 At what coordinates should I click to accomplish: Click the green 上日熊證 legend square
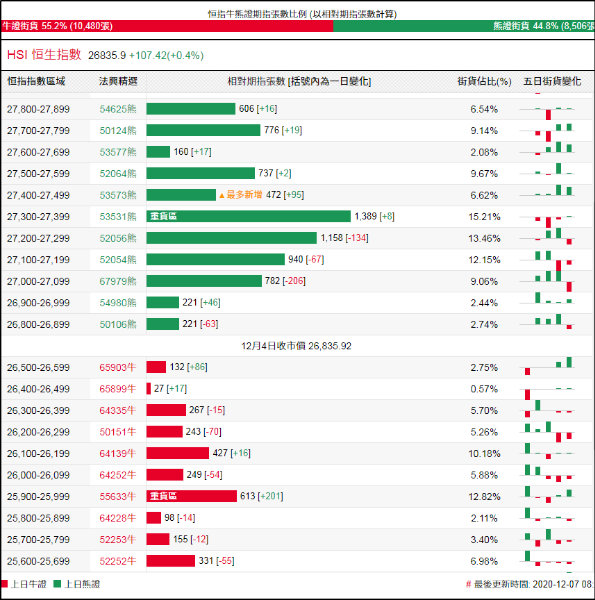coord(57,584)
